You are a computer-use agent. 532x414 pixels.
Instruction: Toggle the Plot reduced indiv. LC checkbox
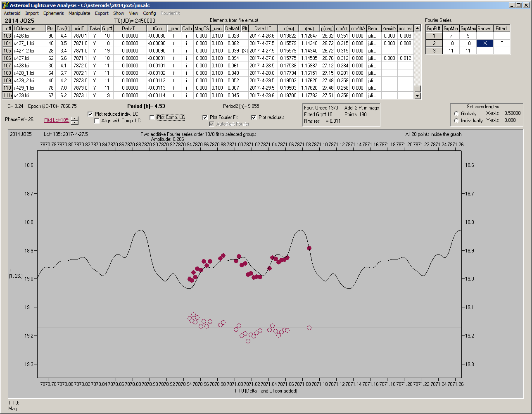[90, 114]
